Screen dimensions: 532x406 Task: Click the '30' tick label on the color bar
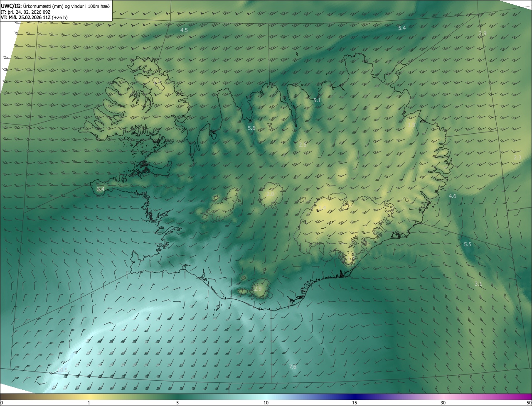point(443,403)
